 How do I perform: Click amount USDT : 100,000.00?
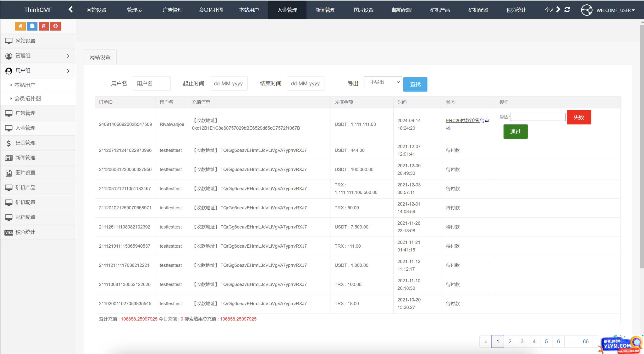click(354, 169)
